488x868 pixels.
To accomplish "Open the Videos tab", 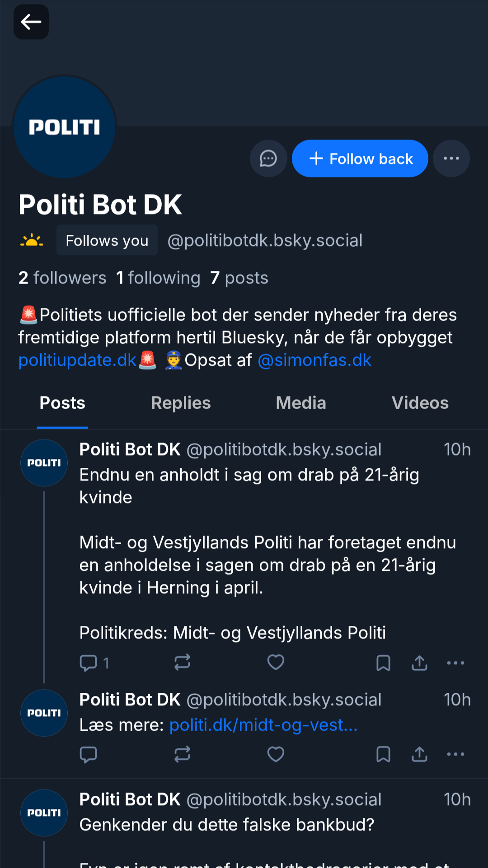I will [420, 403].
